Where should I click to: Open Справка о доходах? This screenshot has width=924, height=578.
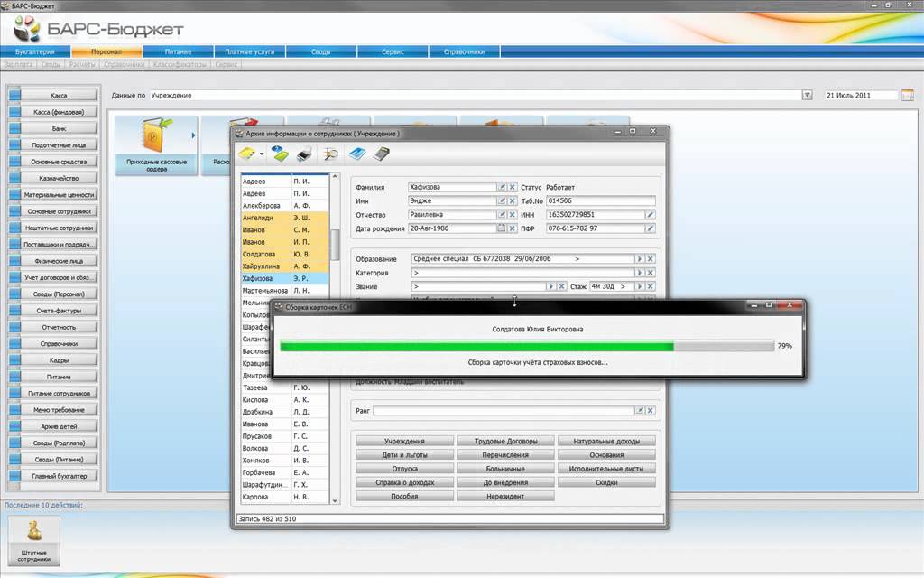[x=405, y=482]
